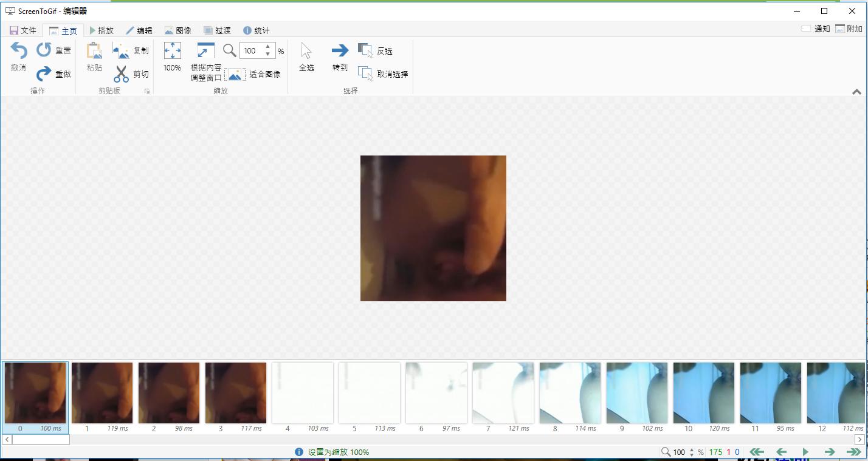Screen dimensions: 868x461
Task: Click the timeline horizontal scrollbar thumb
Action: tap(41, 439)
